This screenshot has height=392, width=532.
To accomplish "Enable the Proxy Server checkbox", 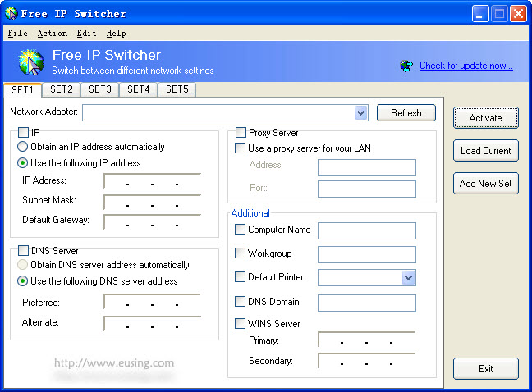I will 241,133.
